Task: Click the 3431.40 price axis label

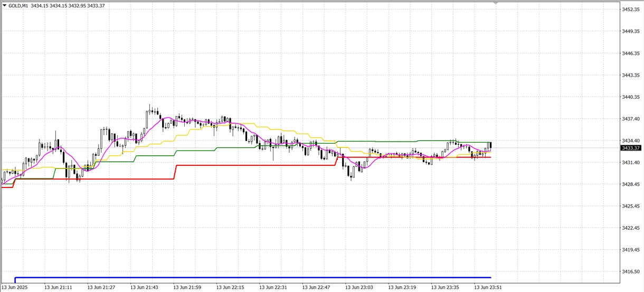Action: pos(631,163)
